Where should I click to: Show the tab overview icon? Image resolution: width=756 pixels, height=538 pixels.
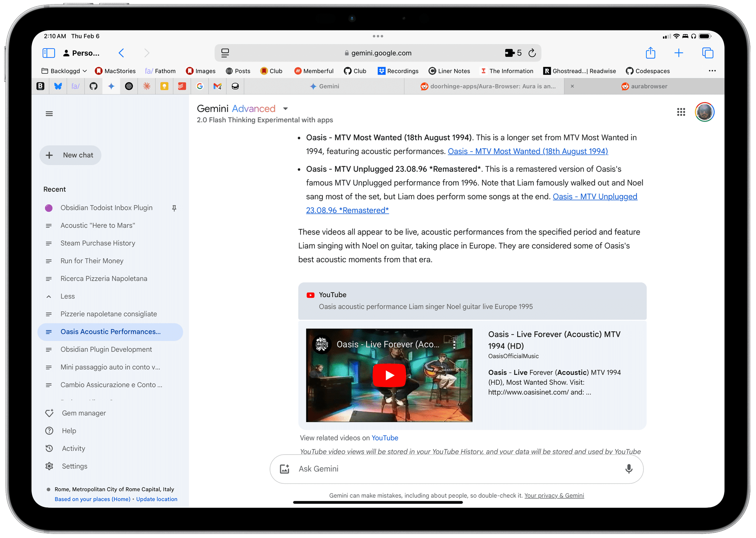(x=708, y=53)
